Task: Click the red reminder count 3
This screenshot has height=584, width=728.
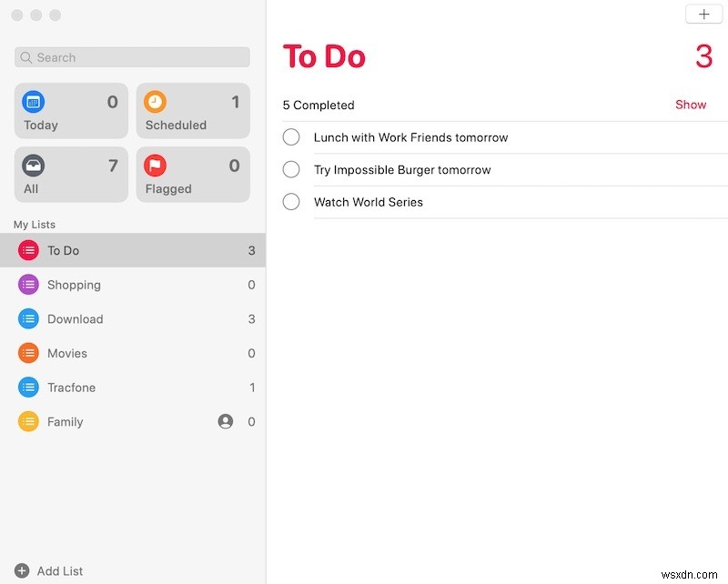Action: point(703,56)
